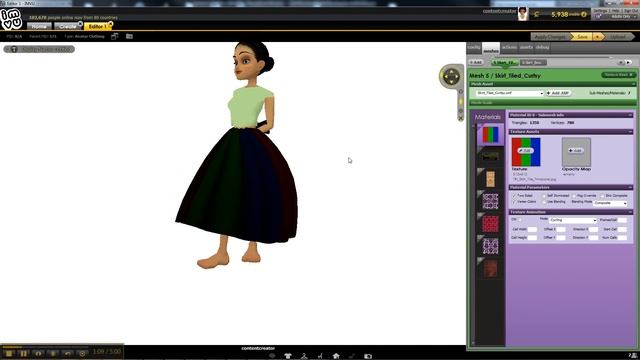Screen dimensions: 640x360
Task: Click Apply Changes
Action: pyautogui.click(x=550, y=37)
